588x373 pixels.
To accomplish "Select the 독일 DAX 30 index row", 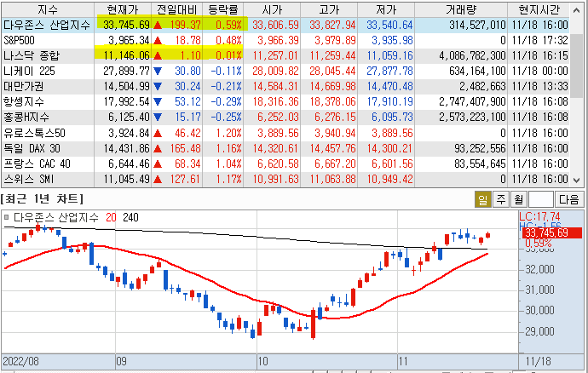I will pos(285,148).
